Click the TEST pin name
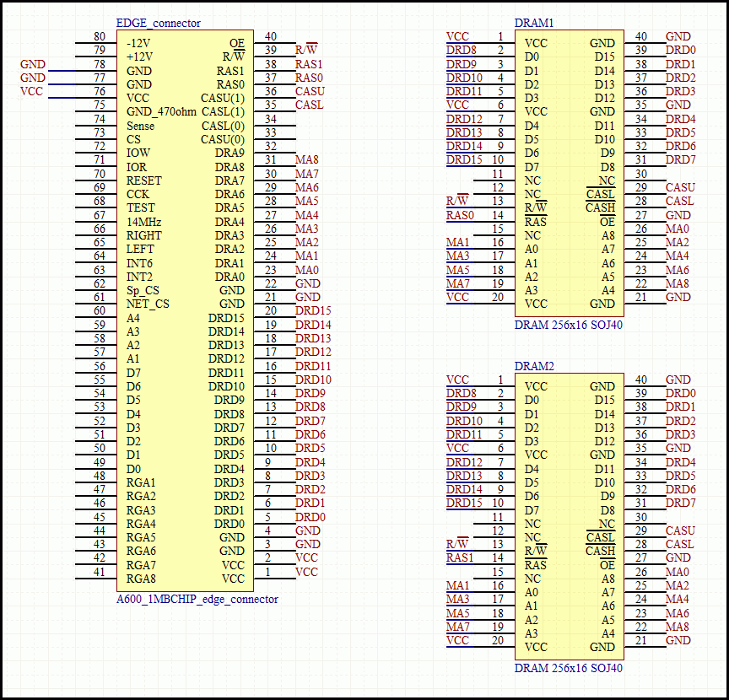 [x=140, y=207]
